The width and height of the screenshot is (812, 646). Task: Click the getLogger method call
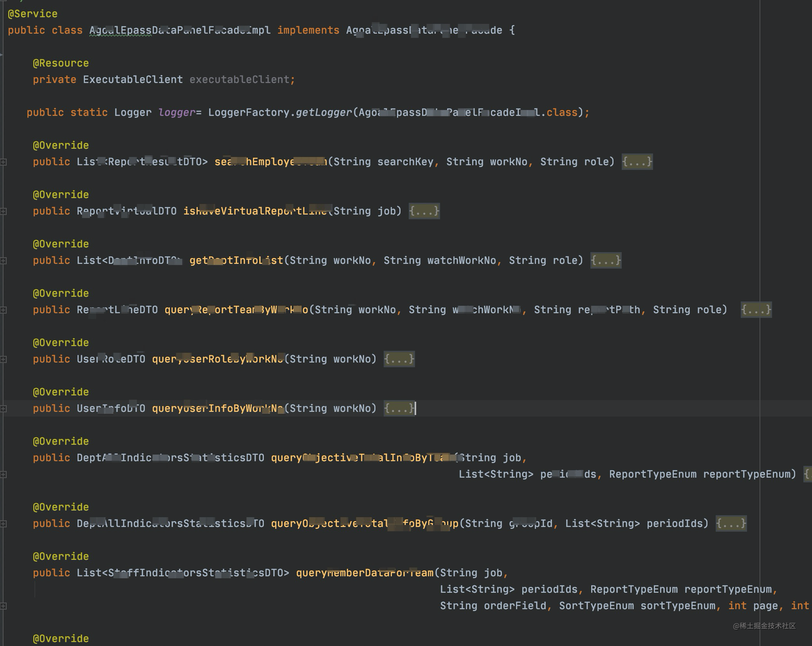point(324,112)
